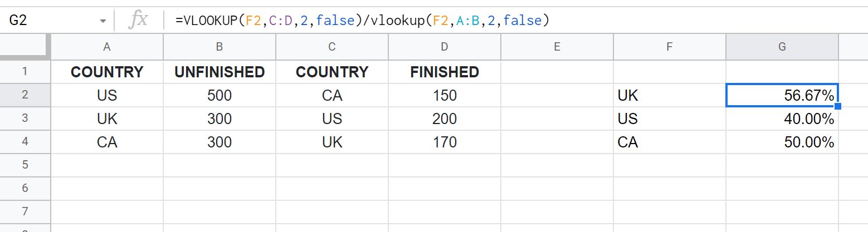Open the Name box dropdown arrow

[103, 21]
